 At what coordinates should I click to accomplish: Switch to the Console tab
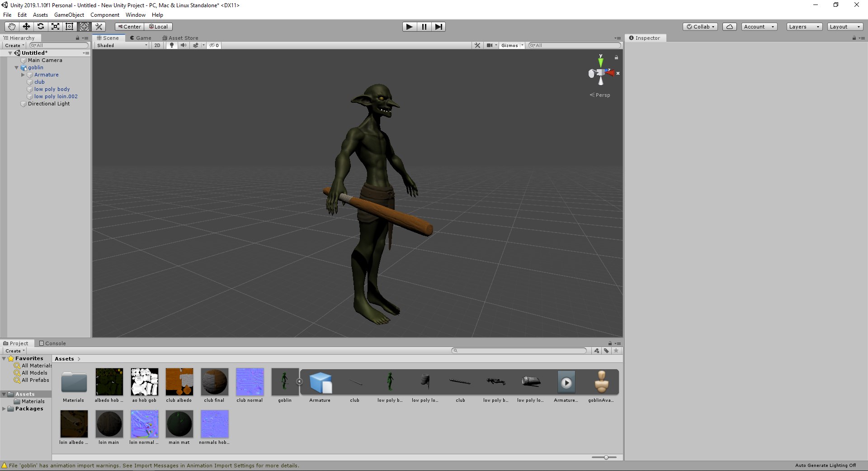[52, 343]
